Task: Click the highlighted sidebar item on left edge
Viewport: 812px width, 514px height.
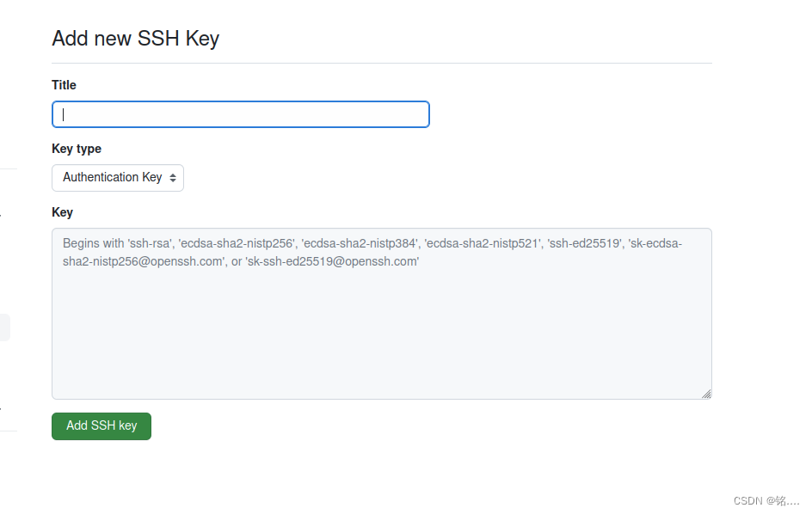Action: point(4,327)
